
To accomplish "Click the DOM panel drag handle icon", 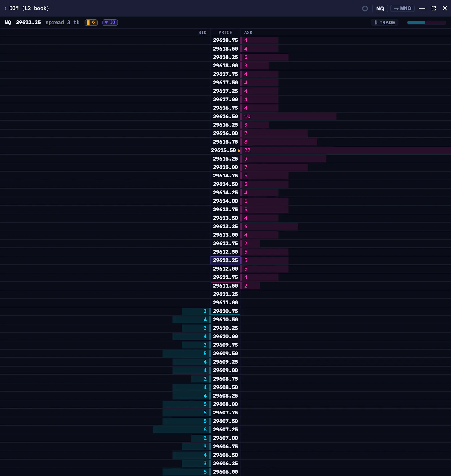I will [5, 8].
